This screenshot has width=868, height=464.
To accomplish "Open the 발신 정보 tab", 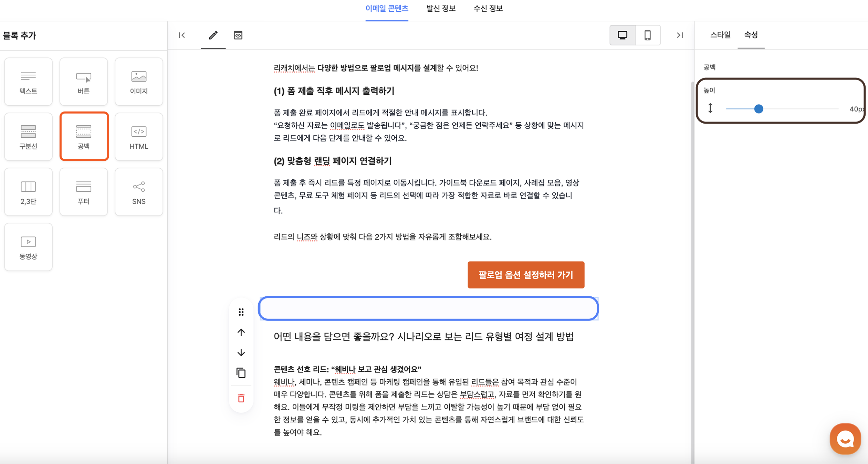I will click(x=441, y=9).
